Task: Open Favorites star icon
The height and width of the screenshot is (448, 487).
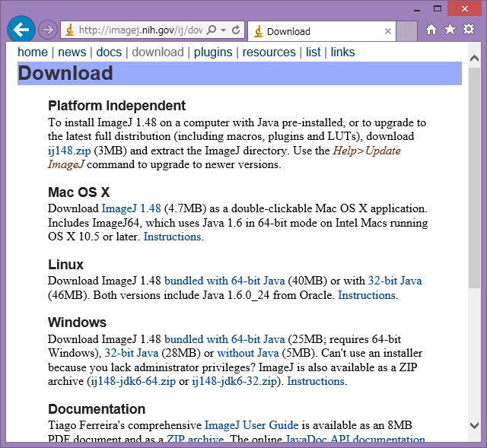Action: (450, 30)
